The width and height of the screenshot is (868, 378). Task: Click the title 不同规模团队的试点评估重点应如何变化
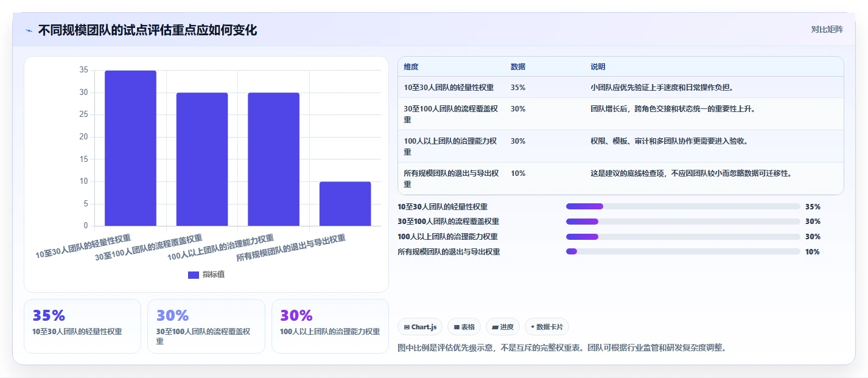(147, 30)
